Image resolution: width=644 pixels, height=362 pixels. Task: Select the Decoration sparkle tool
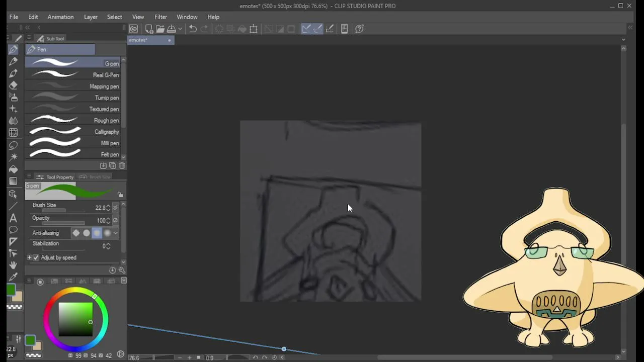(14, 109)
